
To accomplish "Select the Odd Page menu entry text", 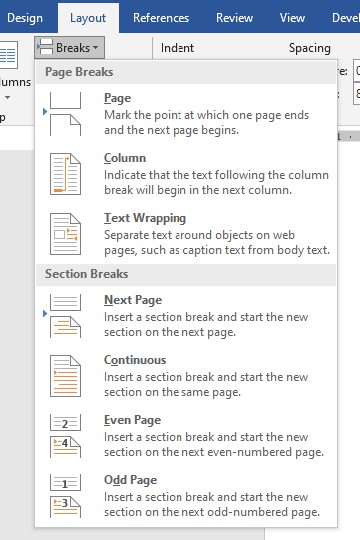I will (x=131, y=480).
